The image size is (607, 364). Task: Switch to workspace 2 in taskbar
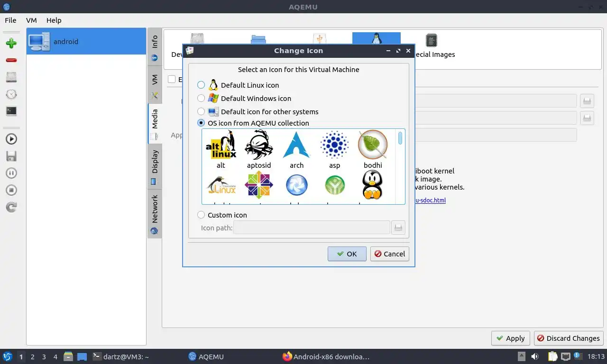click(x=32, y=356)
